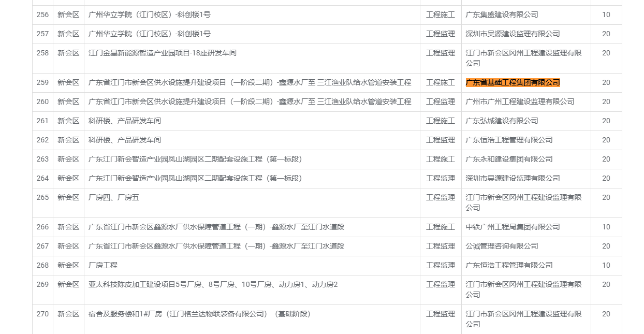This screenshot has height=334, width=644.
Task: Select 江门金星新能源智造产业园项目-18座研发车间
Action: point(163,53)
